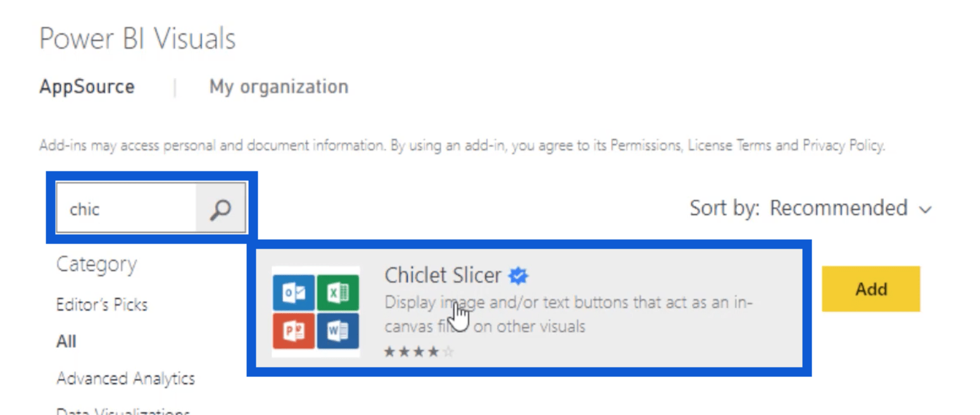This screenshot has height=415, width=980.
Task: Click the Outlook tile in Chiclet thumbnail
Action: [x=294, y=292]
